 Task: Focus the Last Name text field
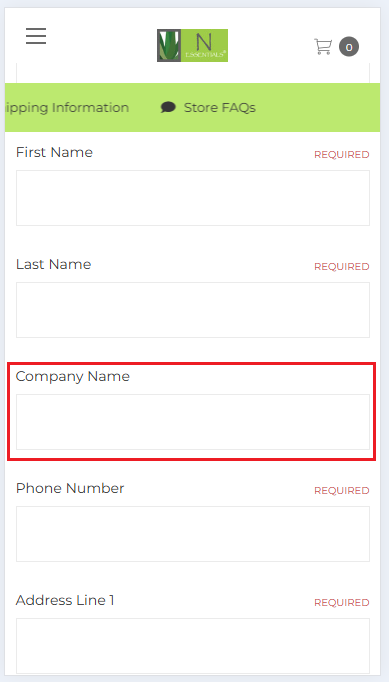click(193, 310)
